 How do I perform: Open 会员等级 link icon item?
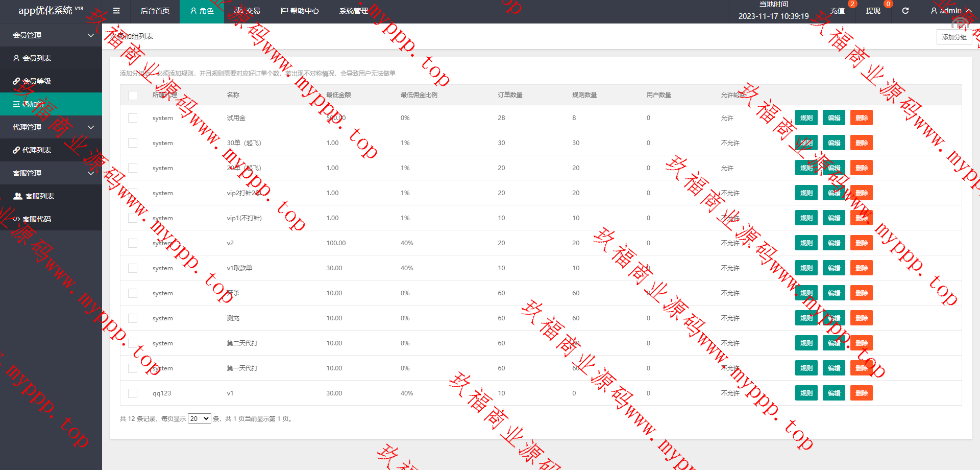pos(32,81)
